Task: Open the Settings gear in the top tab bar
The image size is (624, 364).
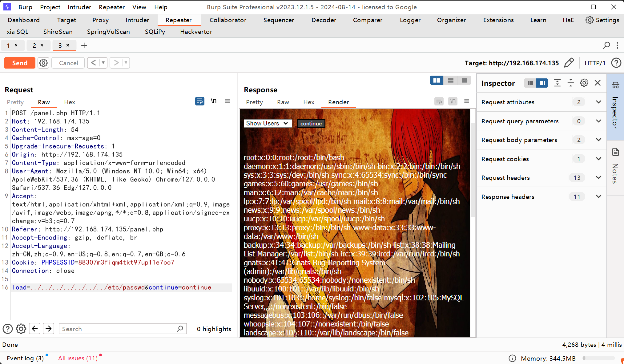Action: [x=589, y=20]
